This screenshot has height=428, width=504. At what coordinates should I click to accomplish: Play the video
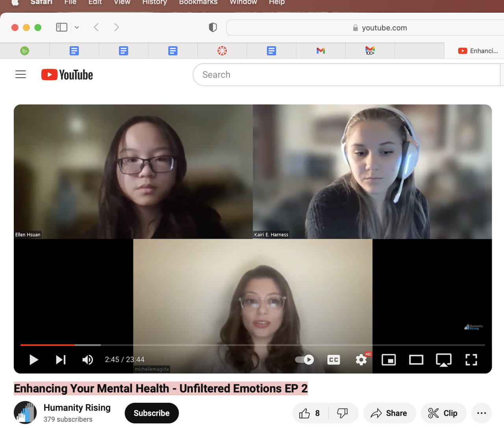[x=34, y=359]
